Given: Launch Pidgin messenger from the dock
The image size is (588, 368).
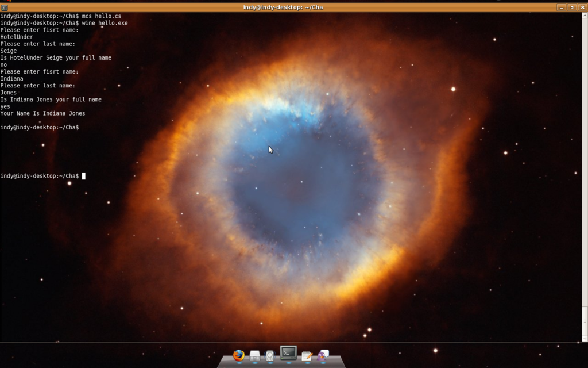Looking at the screenshot, I should [x=323, y=356].
